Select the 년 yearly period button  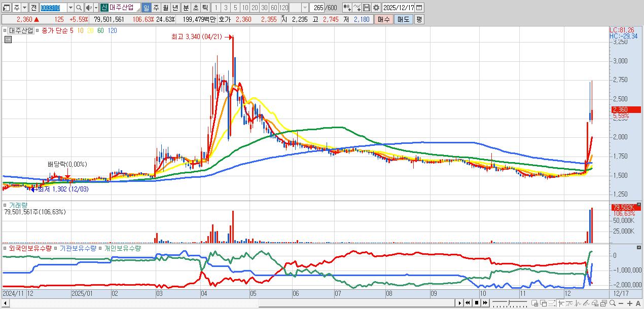coord(175,8)
